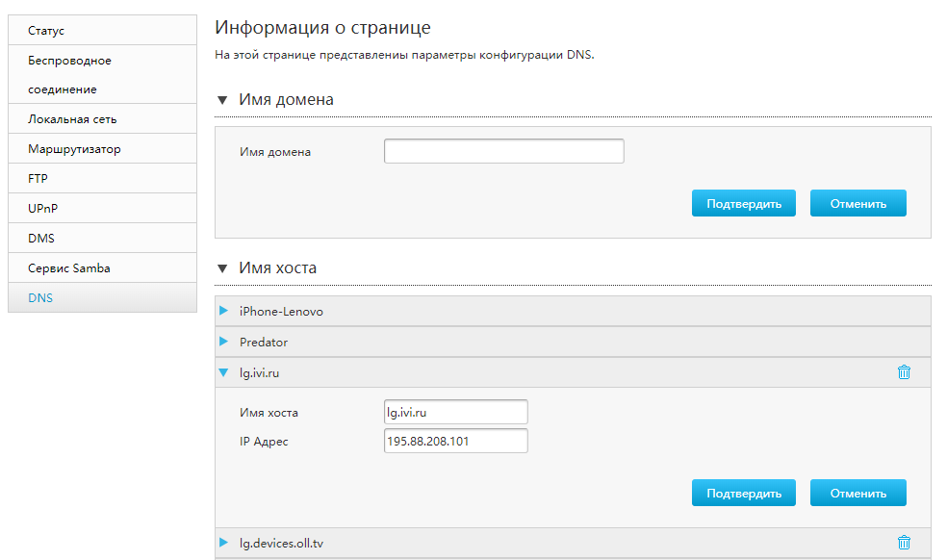Collapse the Имя хоста section
The height and width of the screenshot is (560, 947).
[222, 268]
